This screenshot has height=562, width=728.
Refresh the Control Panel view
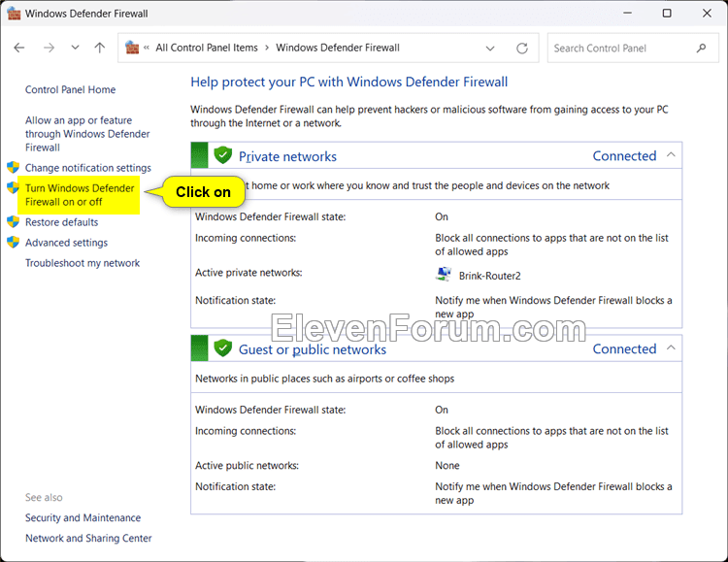click(522, 49)
